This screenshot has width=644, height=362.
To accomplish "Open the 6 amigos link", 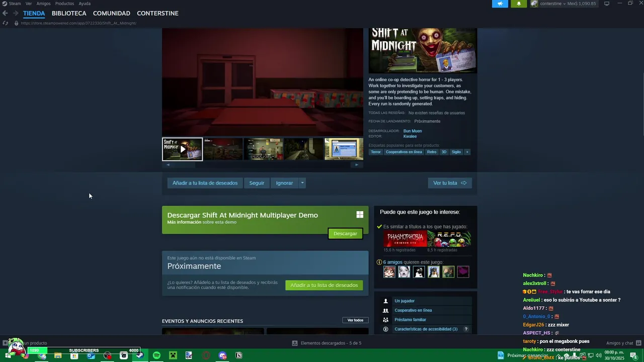I will tap(392, 262).
